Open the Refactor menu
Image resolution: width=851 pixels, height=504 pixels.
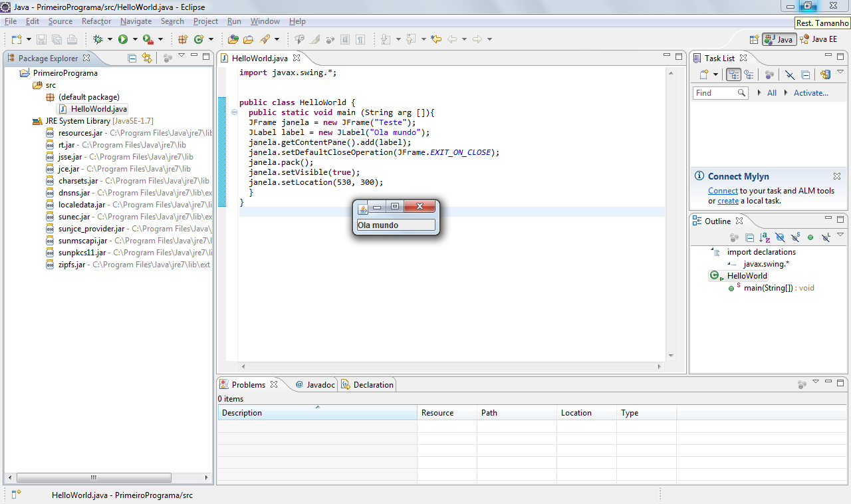[x=96, y=21]
